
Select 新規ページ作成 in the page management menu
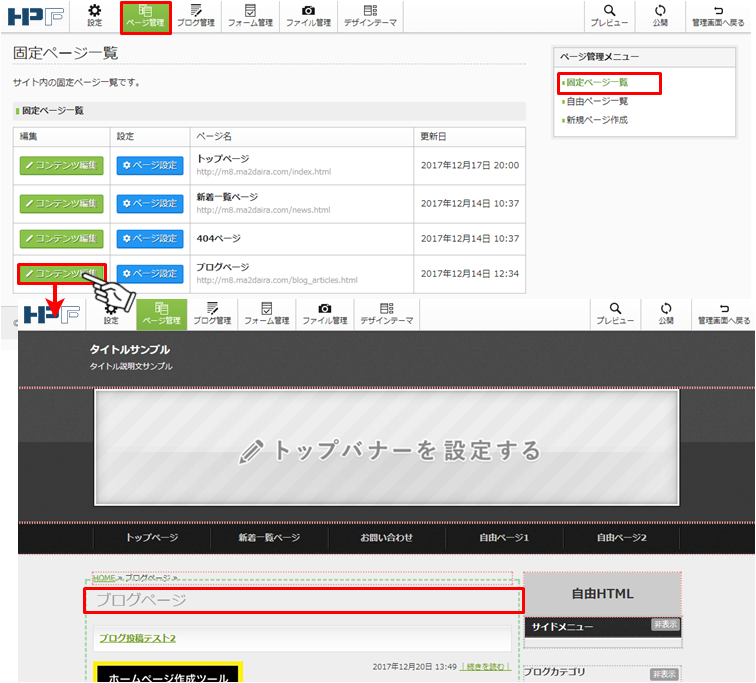(597, 120)
